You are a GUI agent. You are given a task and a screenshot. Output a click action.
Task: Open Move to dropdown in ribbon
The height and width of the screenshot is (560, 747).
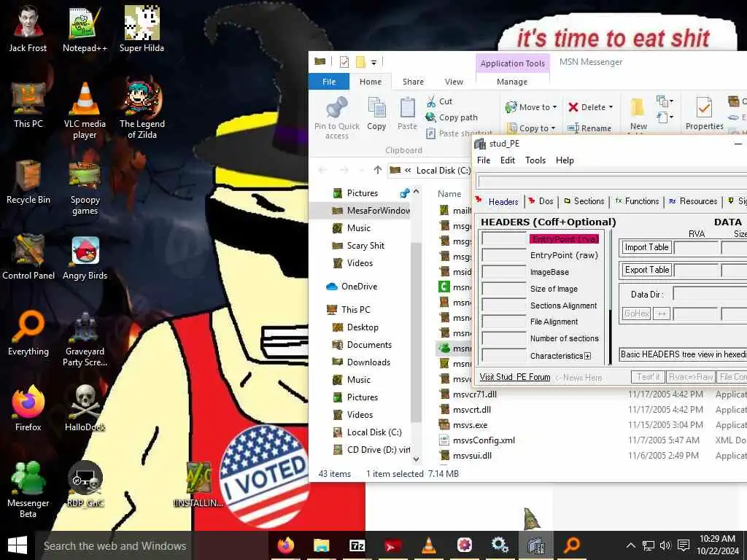(x=531, y=107)
